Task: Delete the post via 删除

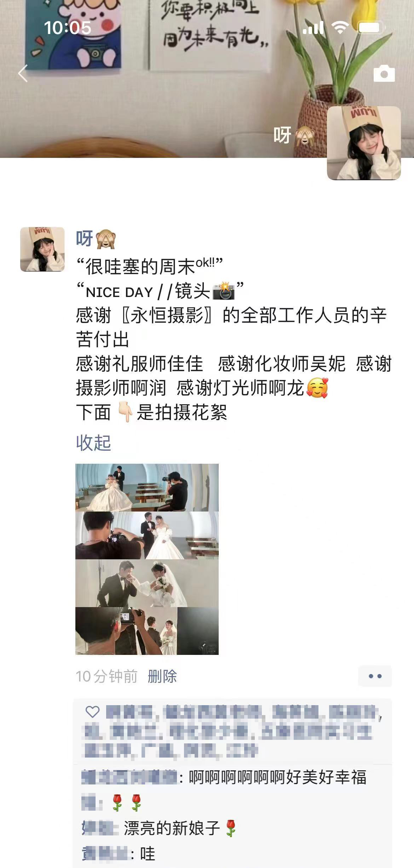Action: coord(162,676)
